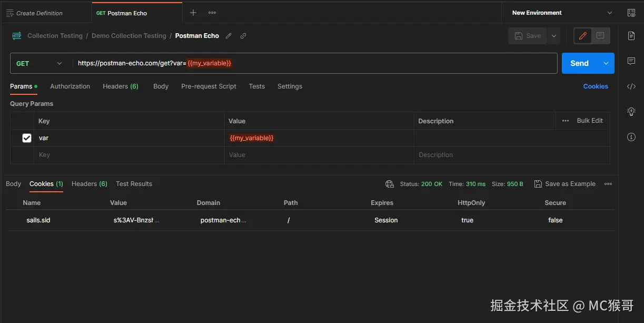Open the environment quick look icon
This screenshot has height=323, width=644.
tap(631, 13)
